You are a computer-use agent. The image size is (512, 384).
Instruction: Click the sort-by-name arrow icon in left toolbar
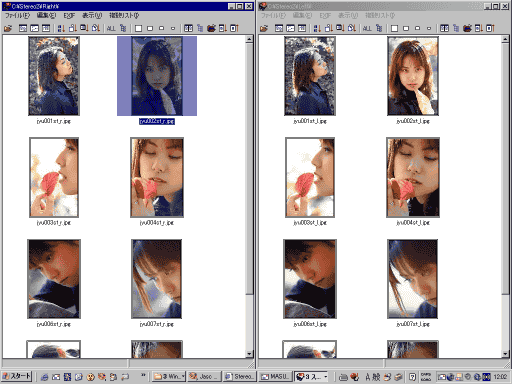click(61, 28)
